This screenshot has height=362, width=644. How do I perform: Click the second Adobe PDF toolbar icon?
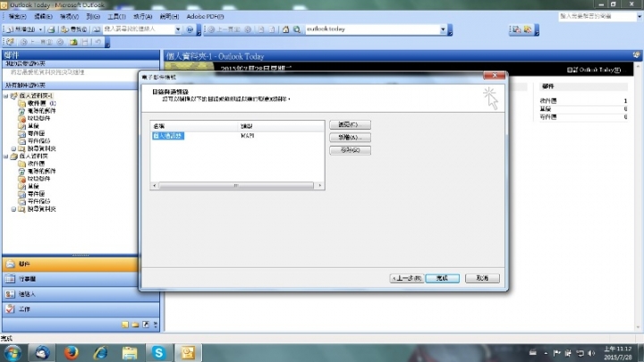(x=528, y=29)
